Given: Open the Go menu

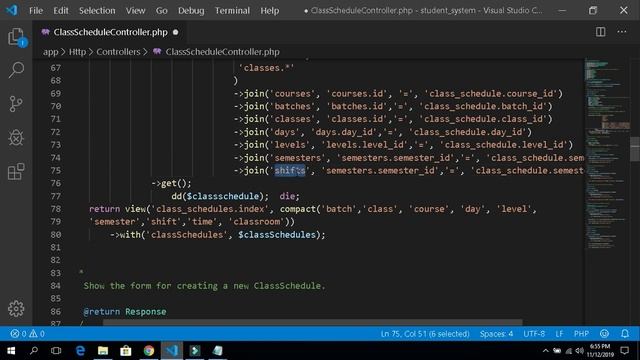Looking at the screenshot, I should click(162, 11).
